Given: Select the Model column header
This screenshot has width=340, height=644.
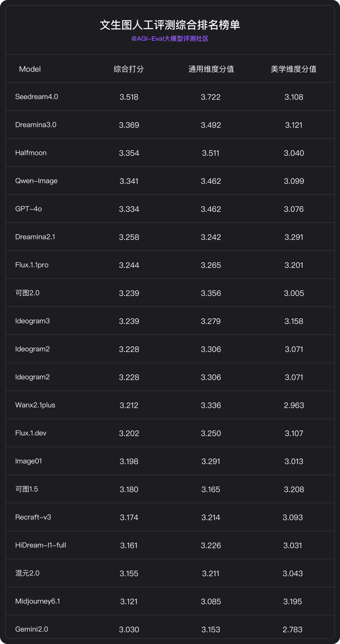Looking at the screenshot, I should click(x=30, y=69).
